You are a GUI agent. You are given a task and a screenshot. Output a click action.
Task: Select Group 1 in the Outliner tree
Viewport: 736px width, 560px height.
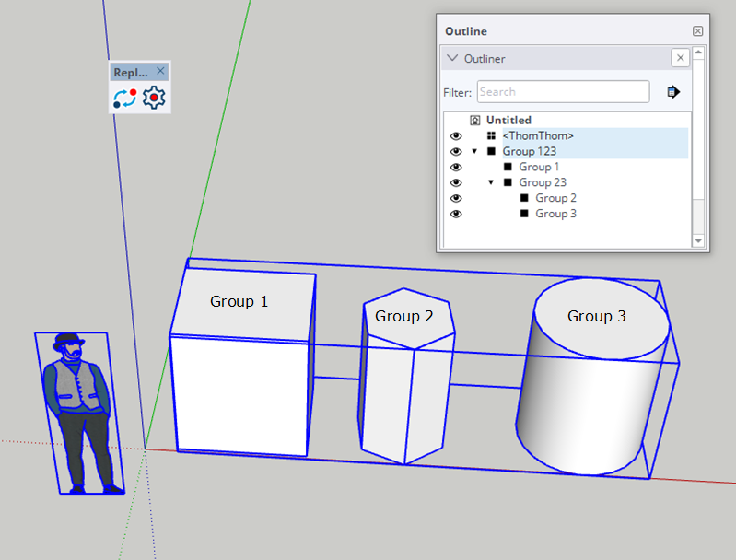coord(538,167)
